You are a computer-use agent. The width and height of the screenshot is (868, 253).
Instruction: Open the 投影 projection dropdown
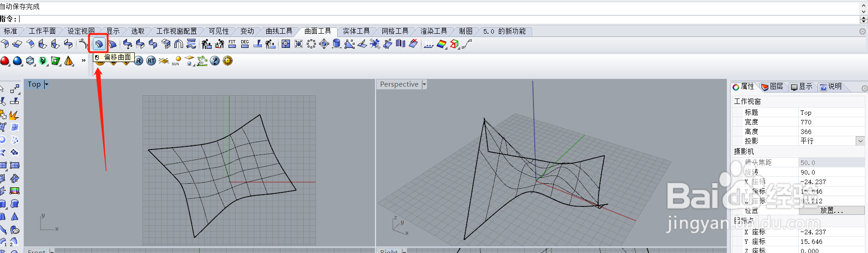[860, 141]
